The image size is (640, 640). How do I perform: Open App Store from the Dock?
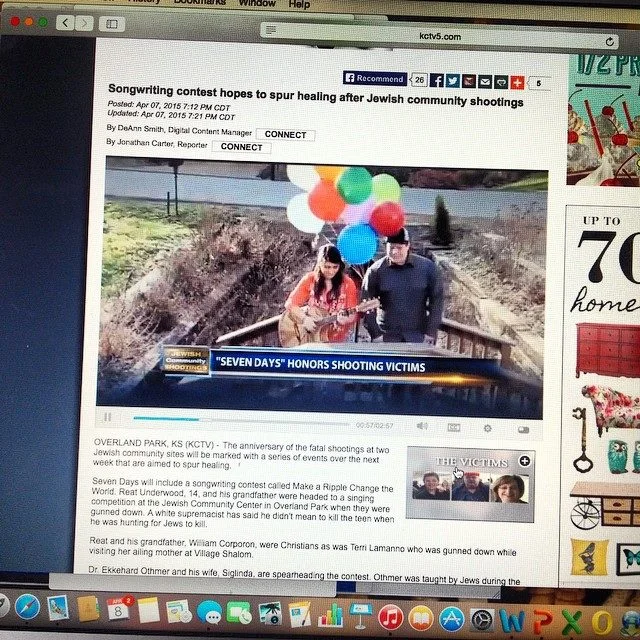pyautogui.click(x=451, y=619)
